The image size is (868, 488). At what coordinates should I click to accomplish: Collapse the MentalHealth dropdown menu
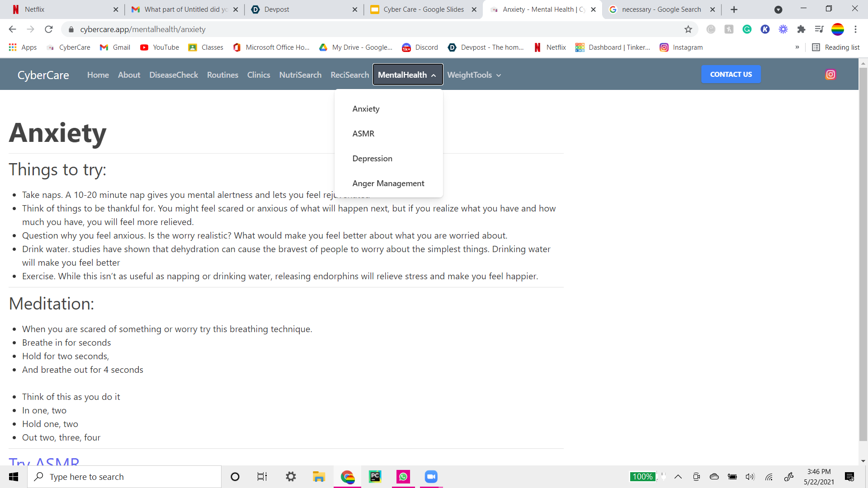point(407,75)
